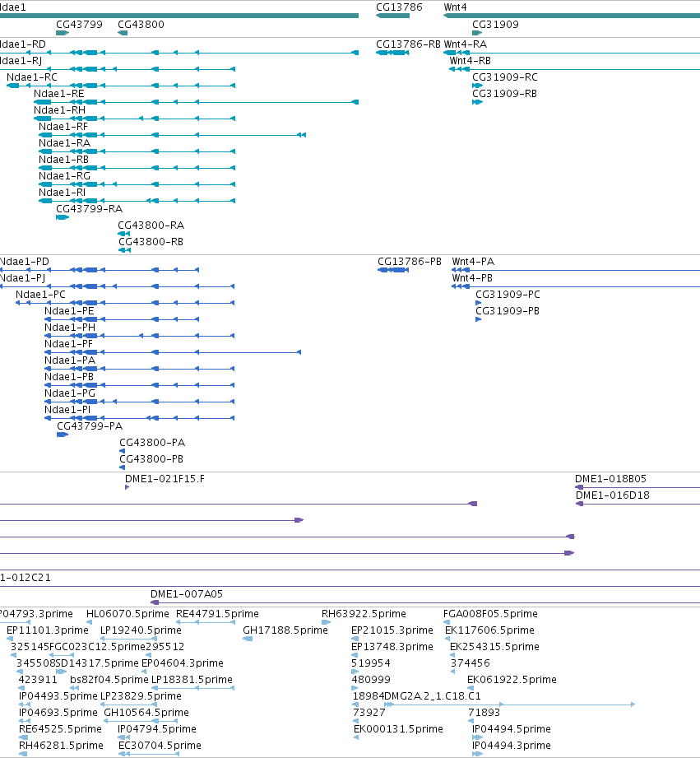
Task: Select the CG31909 gene label
Action: (x=495, y=24)
